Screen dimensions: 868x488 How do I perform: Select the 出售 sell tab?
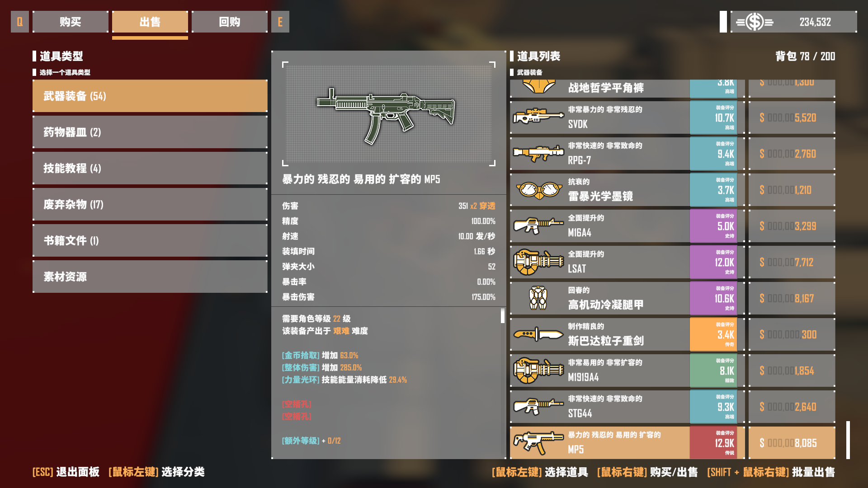tap(150, 22)
